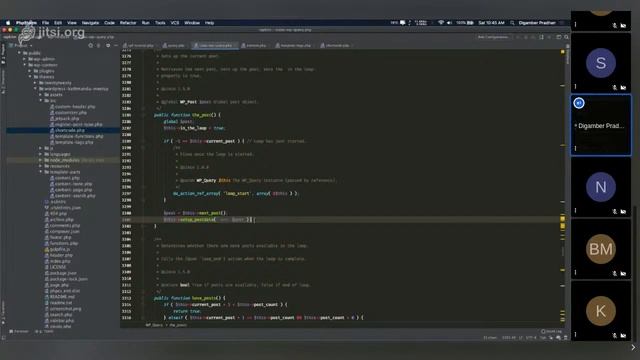Click the Jitsi filmstrip toggle chevron

tap(633, 347)
